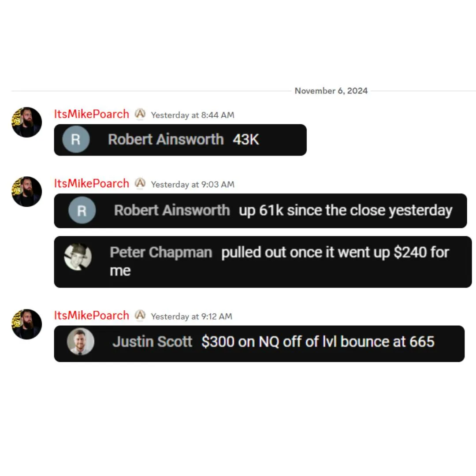Click the role badge icon beside 8:44 AM username
The width and height of the screenshot is (476, 476).
pos(140,114)
